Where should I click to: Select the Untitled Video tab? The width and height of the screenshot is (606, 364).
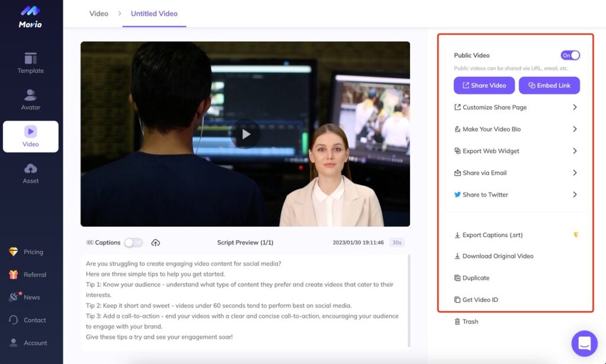pos(154,13)
